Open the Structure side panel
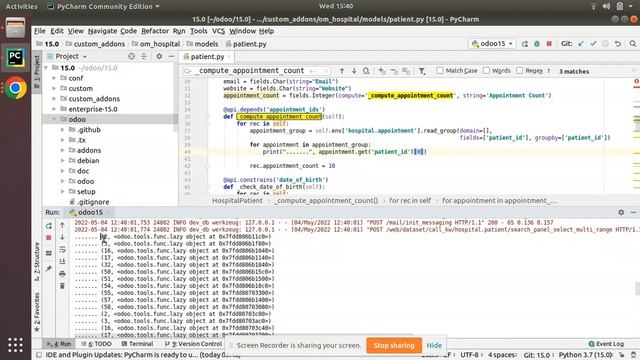Image resolution: width=640 pixels, height=360 pixels. pos(37,261)
